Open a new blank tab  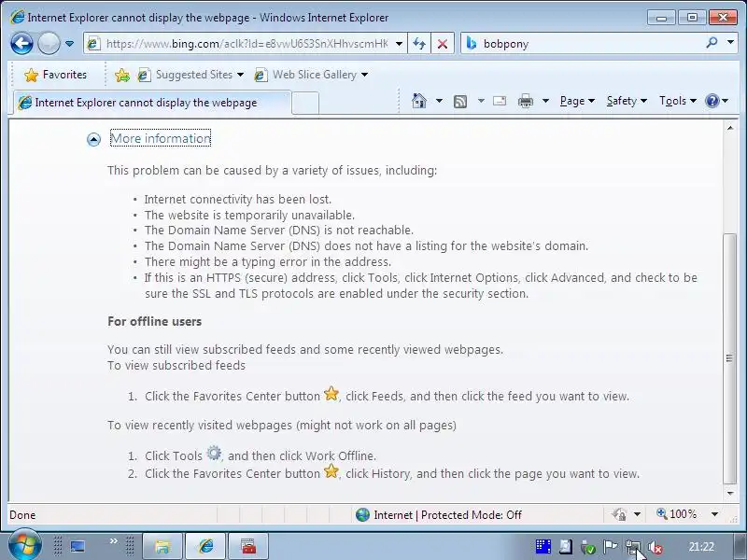click(305, 103)
